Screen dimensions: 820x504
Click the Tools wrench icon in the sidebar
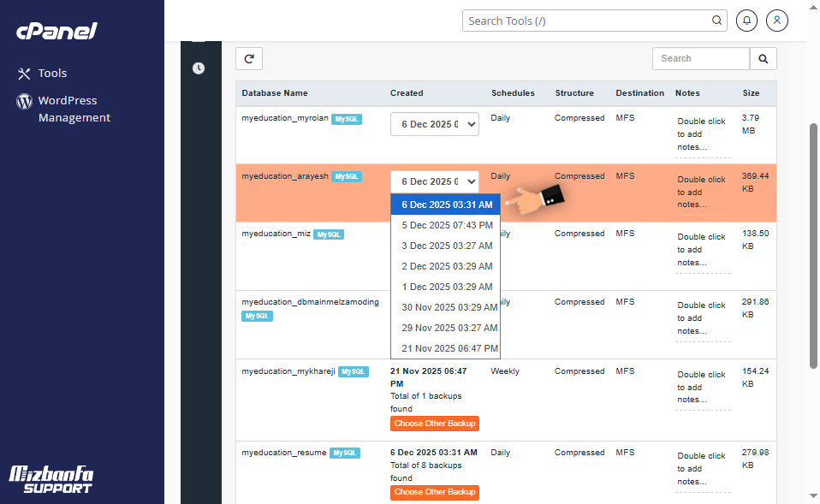(24, 74)
